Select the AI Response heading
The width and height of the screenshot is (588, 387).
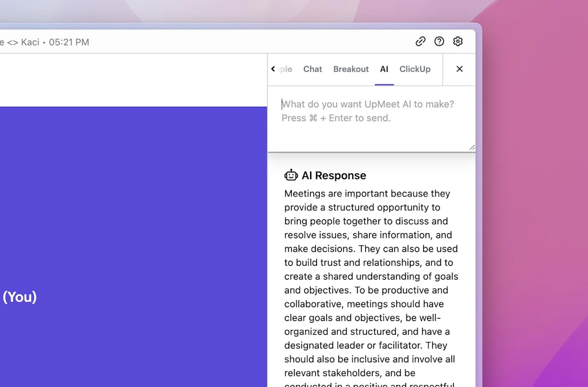click(x=333, y=175)
